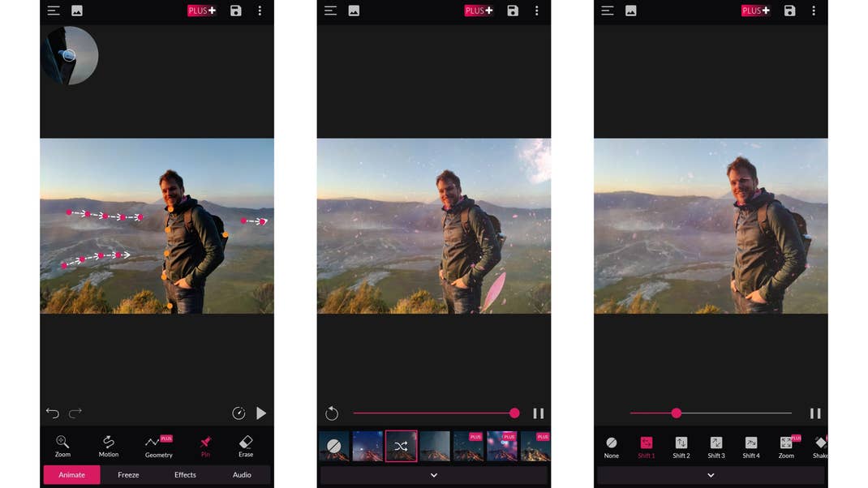Switch to the Effects tab
The width and height of the screenshot is (868, 488).
(184, 475)
